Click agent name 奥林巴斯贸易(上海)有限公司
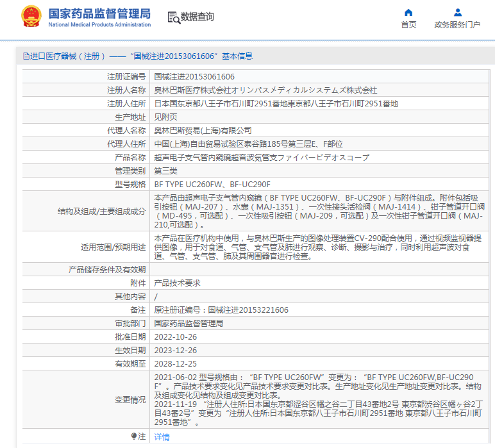 [203, 130]
